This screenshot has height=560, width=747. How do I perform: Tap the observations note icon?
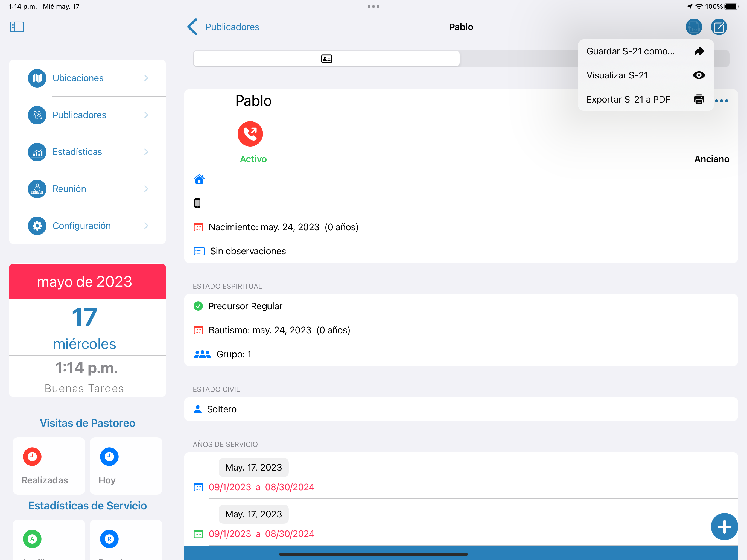tap(199, 251)
